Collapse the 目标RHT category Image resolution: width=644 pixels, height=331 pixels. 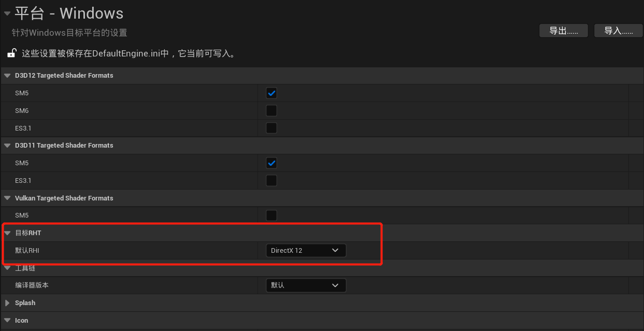click(x=7, y=233)
